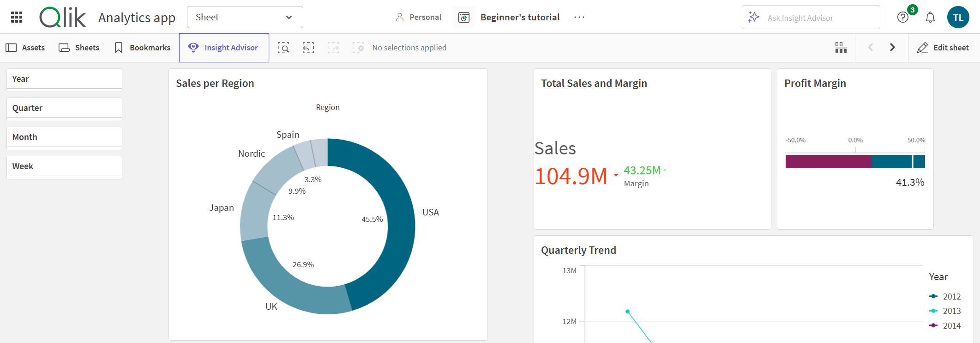
Task: Click the step back selection icon
Action: click(x=308, y=48)
